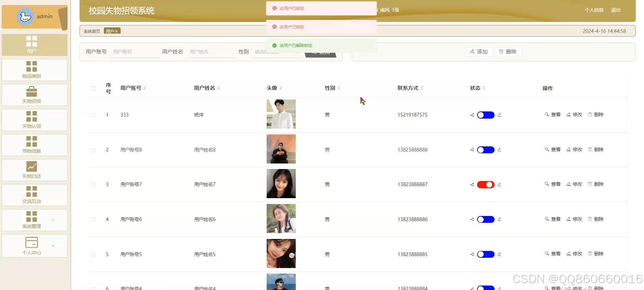
Task: Focus the 用户账号 search field
Action: [x=134, y=52]
